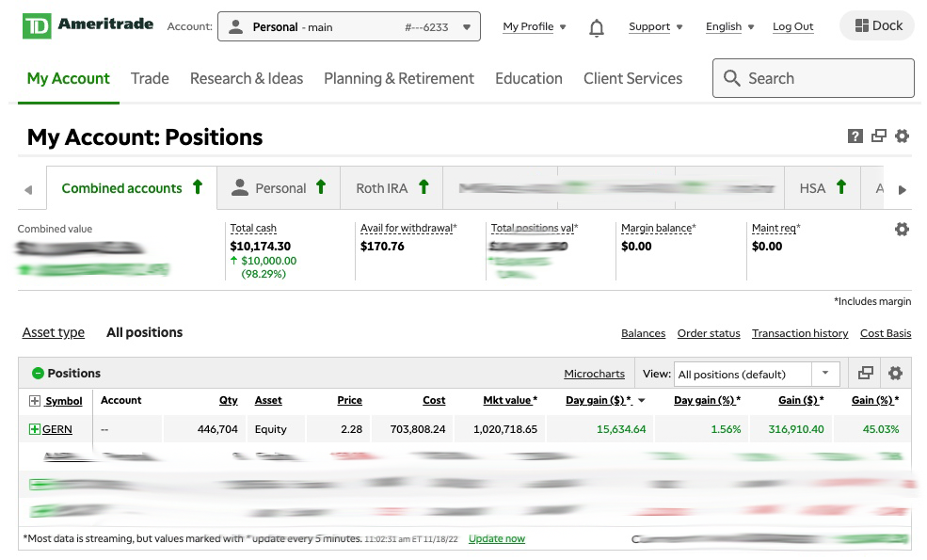Open Order status link
The width and height of the screenshot is (927, 560).
(709, 333)
